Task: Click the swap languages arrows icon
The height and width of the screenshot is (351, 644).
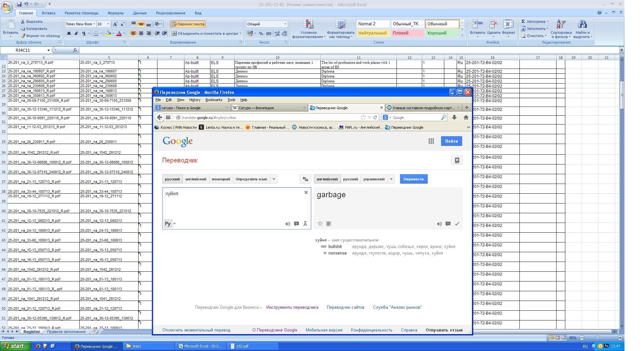Action: pos(305,179)
